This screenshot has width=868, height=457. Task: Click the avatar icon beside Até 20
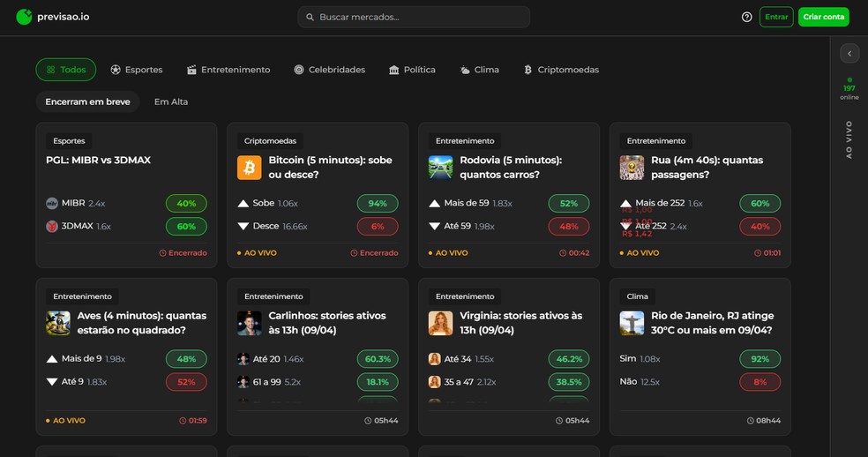click(x=243, y=359)
